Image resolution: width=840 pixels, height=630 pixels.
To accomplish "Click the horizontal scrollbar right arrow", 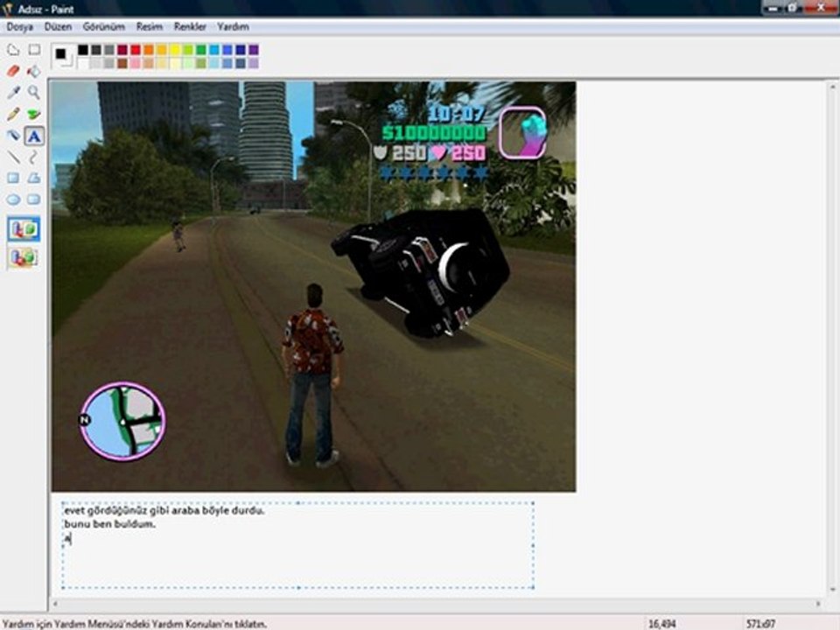I will (x=818, y=604).
